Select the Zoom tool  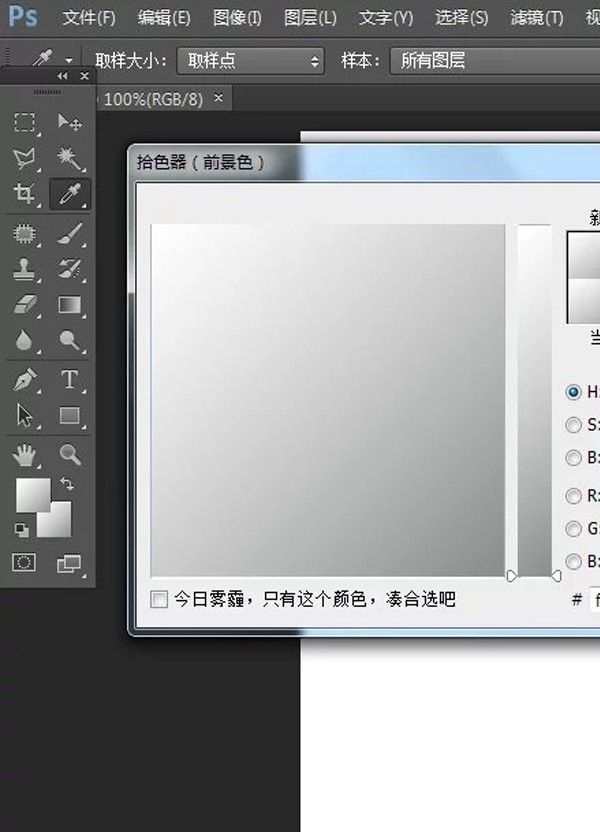point(69,455)
